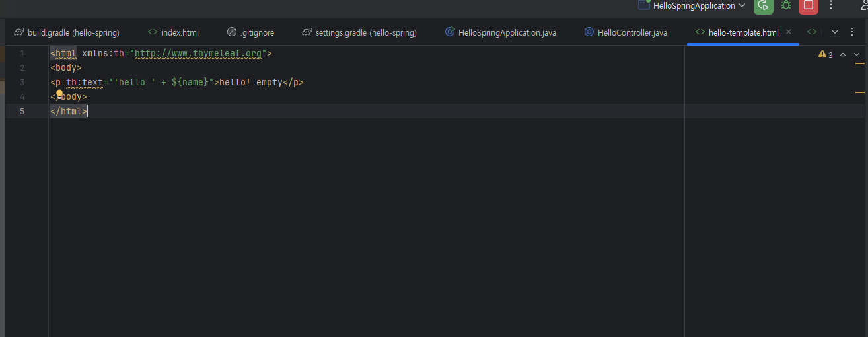Switch to the HelloController.java tab

pyautogui.click(x=626, y=32)
